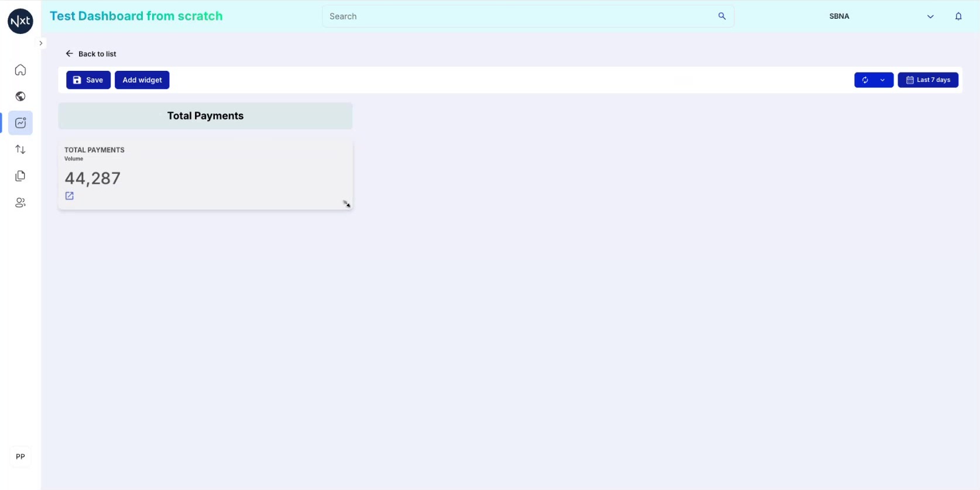Open the SBNA organization dropdown

coord(881,16)
